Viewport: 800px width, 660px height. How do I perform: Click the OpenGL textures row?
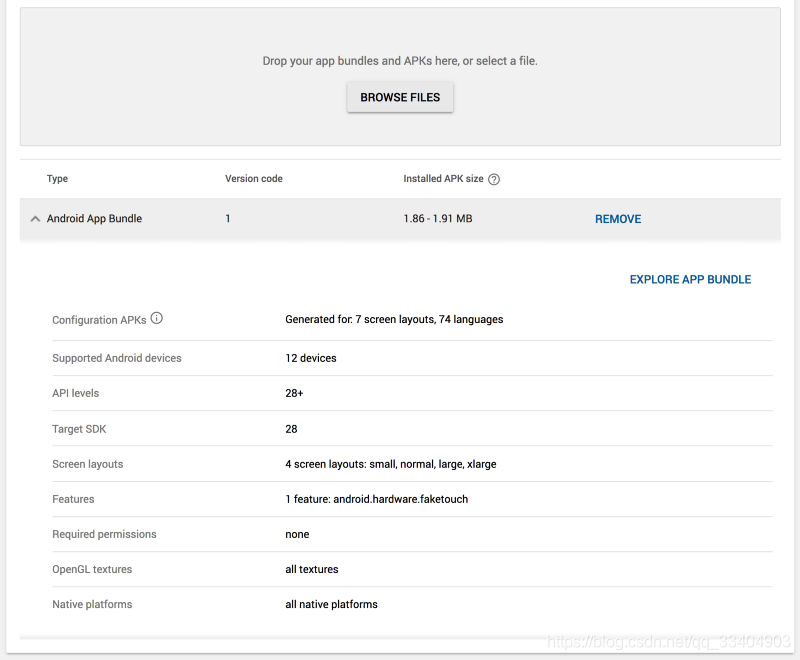tap(92, 568)
